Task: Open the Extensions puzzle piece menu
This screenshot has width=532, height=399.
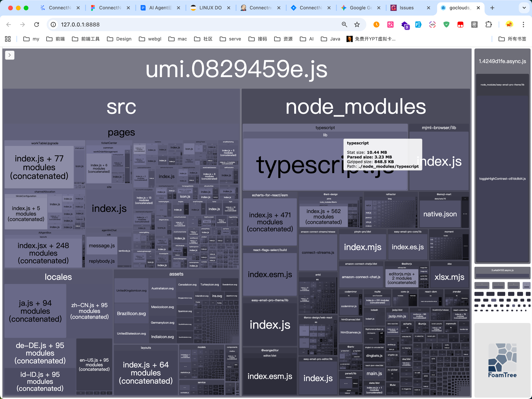Action: point(488,25)
